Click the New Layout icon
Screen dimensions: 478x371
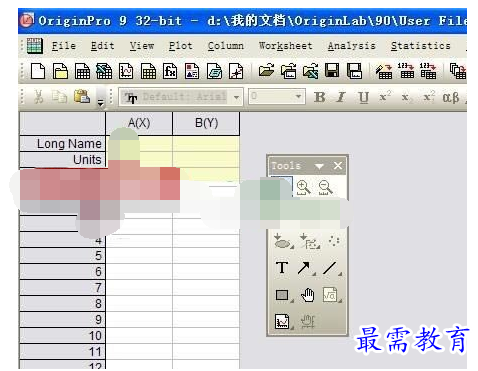[x=192, y=71]
